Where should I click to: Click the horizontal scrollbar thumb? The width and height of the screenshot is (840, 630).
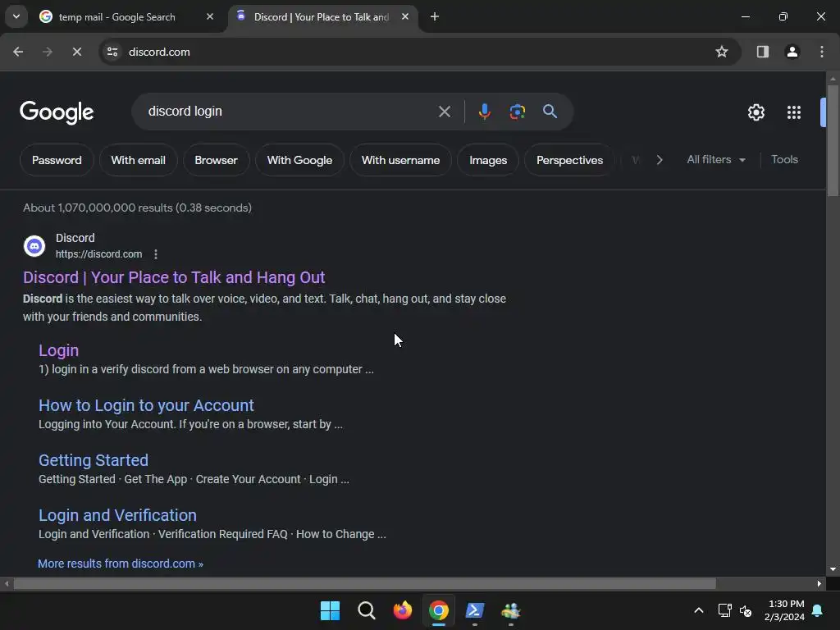tap(364, 584)
